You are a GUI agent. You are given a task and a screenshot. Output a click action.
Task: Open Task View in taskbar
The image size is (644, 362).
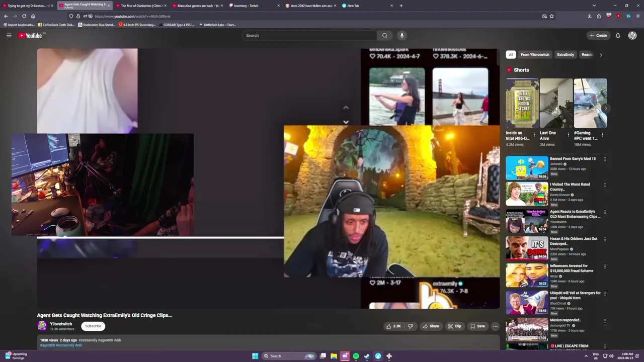coord(323,356)
